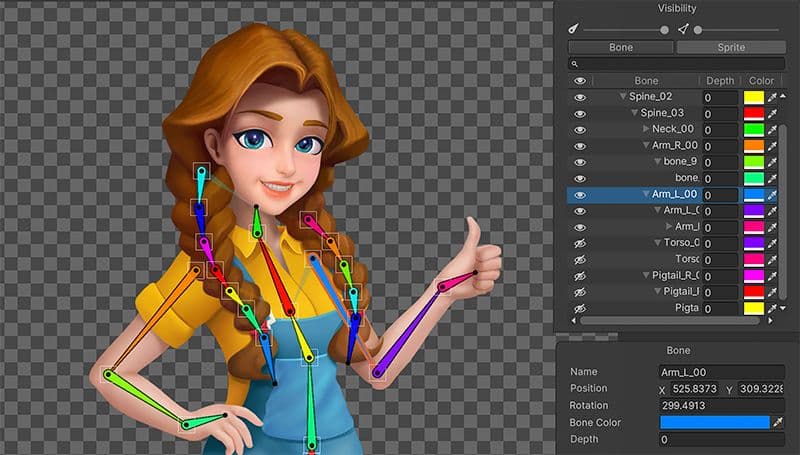Collapse the Pigtail_R bone group arrow
Image resolution: width=800 pixels, height=455 pixels.
click(x=644, y=275)
